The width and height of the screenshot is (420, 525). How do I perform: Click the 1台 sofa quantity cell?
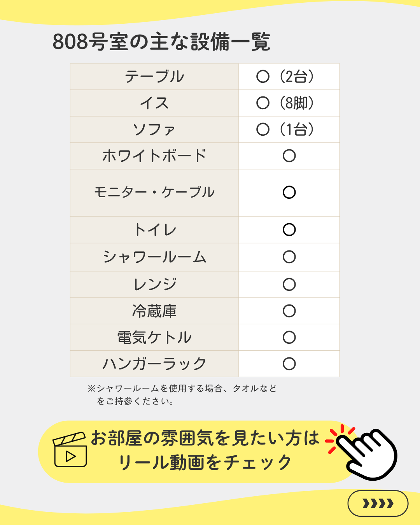(289, 129)
